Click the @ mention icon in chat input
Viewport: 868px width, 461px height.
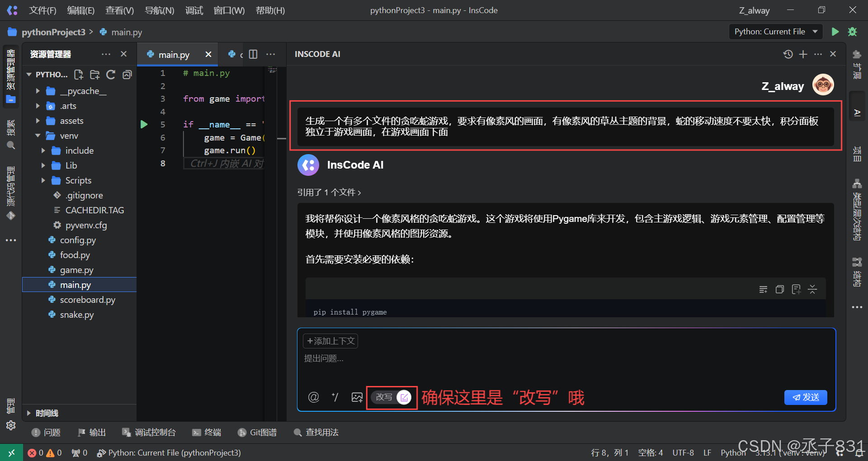[x=313, y=397]
